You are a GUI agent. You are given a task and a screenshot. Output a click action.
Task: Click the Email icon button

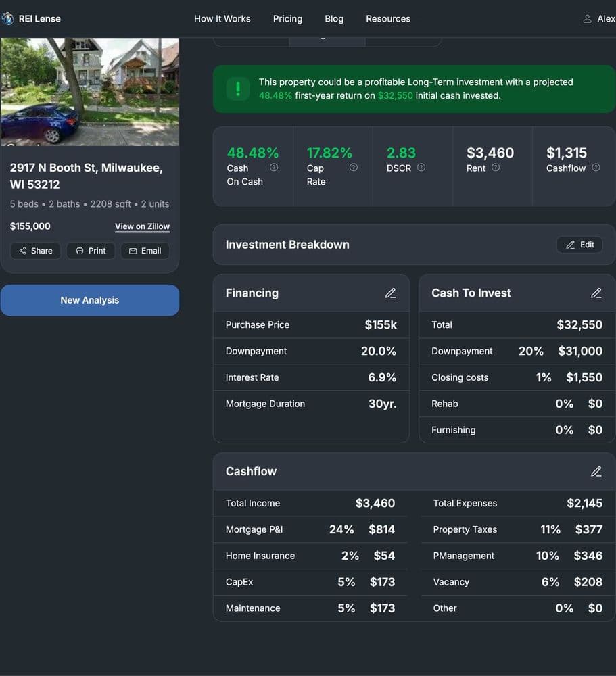point(135,250)
